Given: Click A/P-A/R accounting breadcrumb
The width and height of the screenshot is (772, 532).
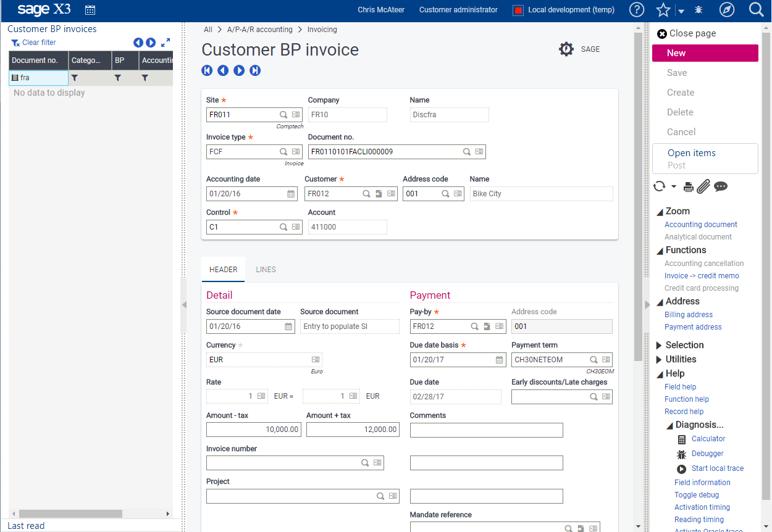Looking at the screenshot, I should point(260,30).
